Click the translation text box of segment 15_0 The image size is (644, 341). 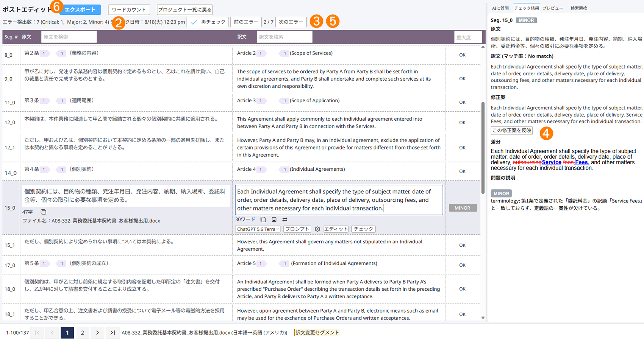point(339,200)
